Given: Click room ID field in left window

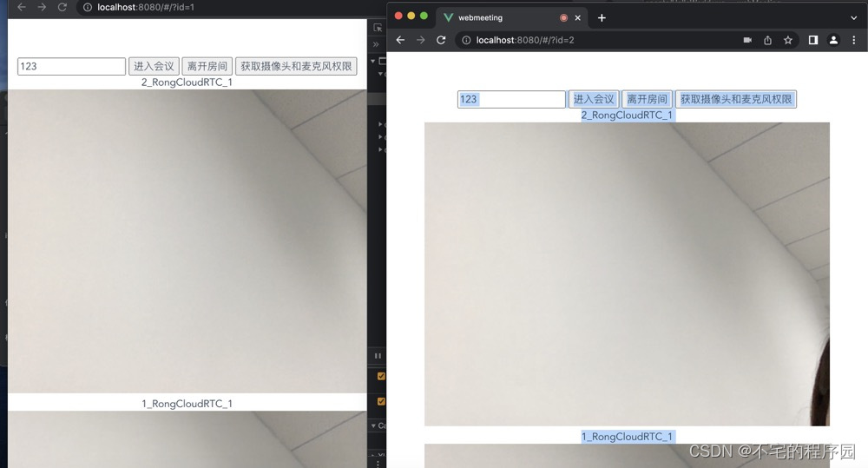Looking at the screenshot, I should (71, 67).
